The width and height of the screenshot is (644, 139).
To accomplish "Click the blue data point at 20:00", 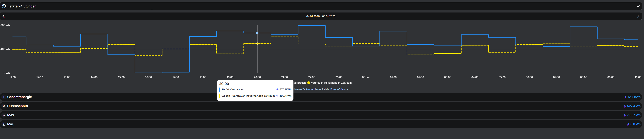I will [257, 33].
